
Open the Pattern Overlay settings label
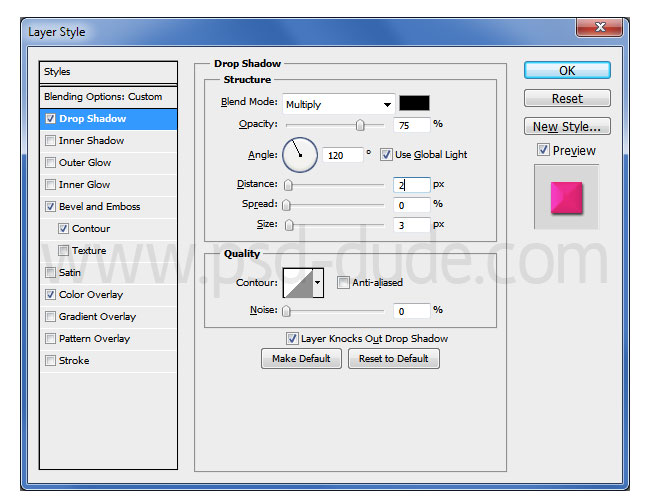coord(95,339)
